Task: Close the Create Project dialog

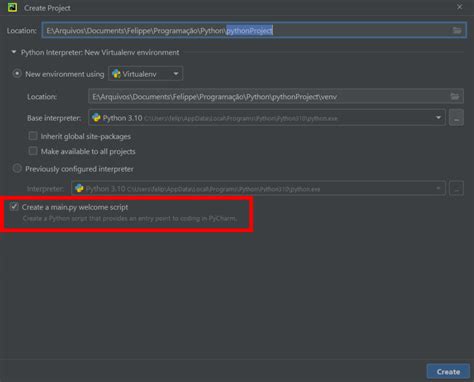Action: (x=459, y=7)
